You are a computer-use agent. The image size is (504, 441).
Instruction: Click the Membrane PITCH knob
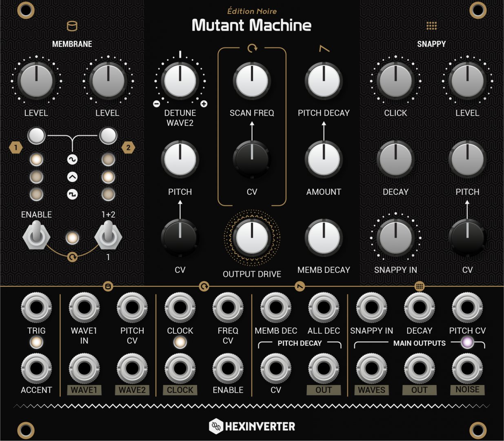point(180,159)
